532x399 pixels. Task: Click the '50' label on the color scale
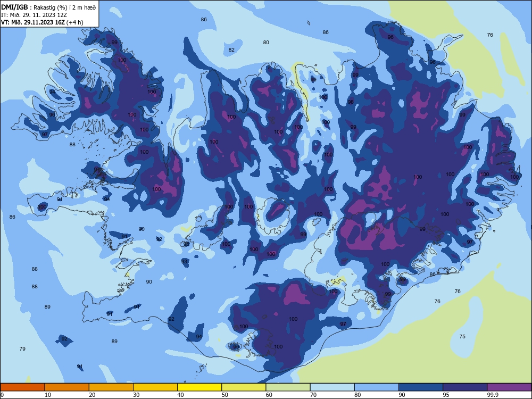coord(225,395)
